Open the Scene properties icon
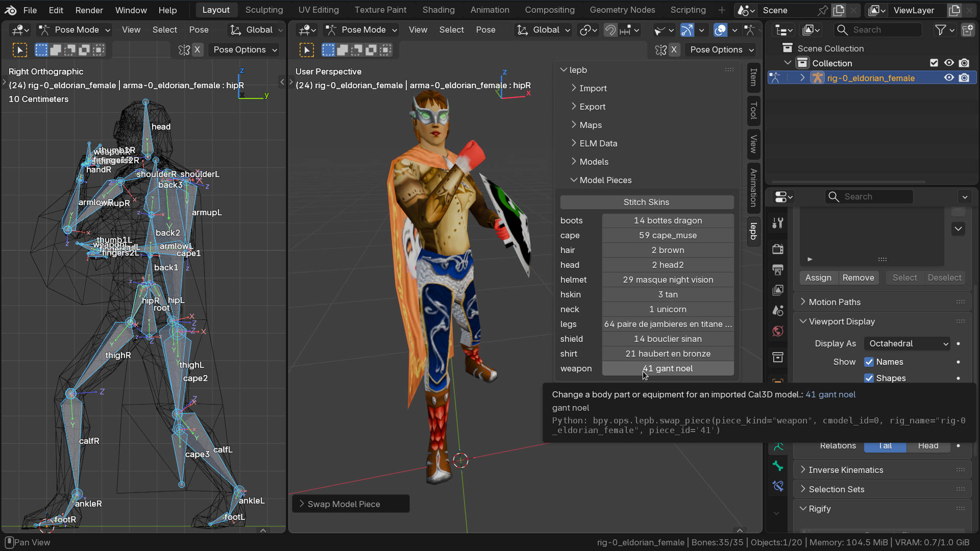 pyautogui.click(x=778, y=310)
